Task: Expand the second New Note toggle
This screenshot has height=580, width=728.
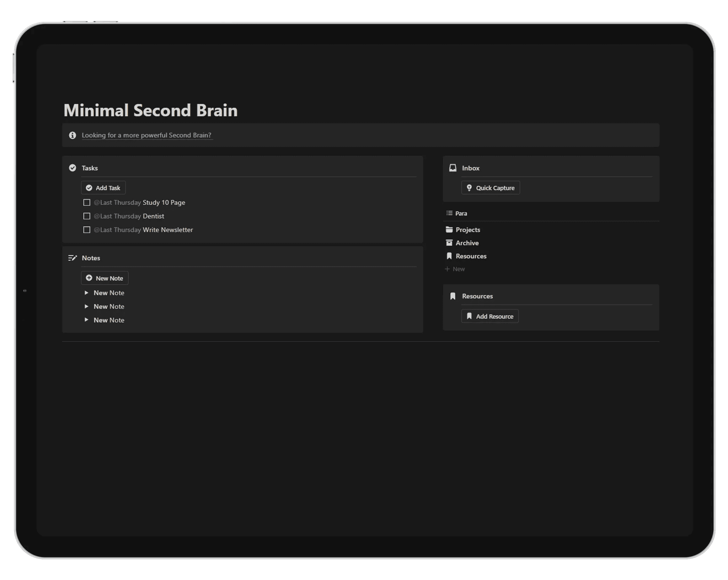Action: 86,306
